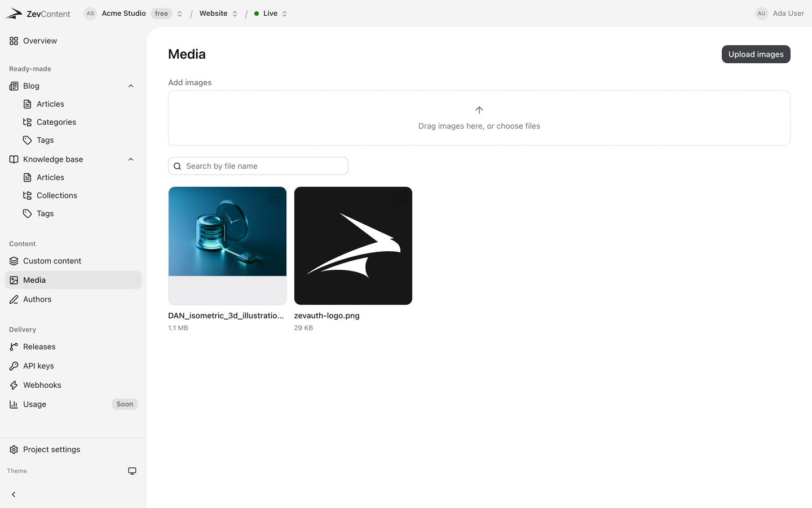Collapse the Blog section chevron

[131, 86]
